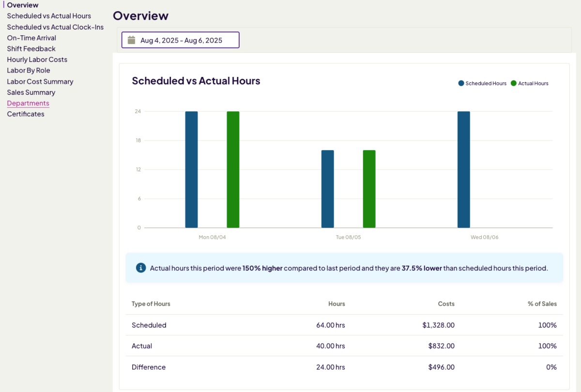
Task: View the On-Time Arrival report
Action: [x=31, y=38]
